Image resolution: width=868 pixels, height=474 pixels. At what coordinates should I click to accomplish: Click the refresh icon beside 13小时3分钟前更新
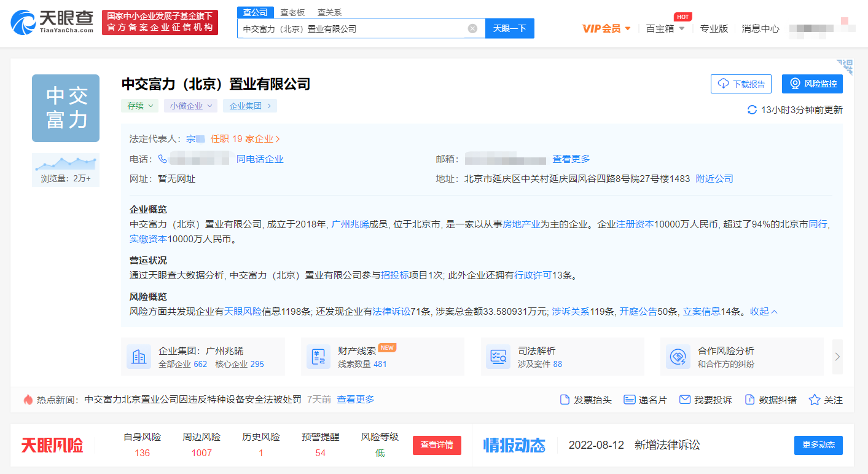point(752,109)
